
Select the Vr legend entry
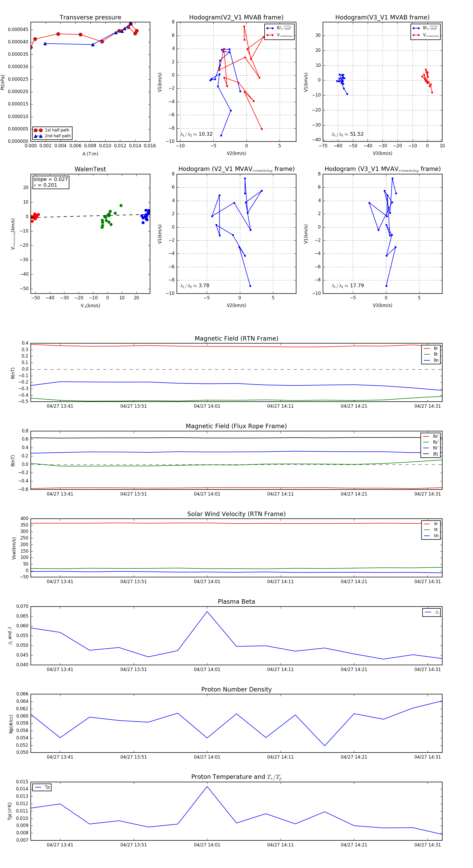pos(431,524)
